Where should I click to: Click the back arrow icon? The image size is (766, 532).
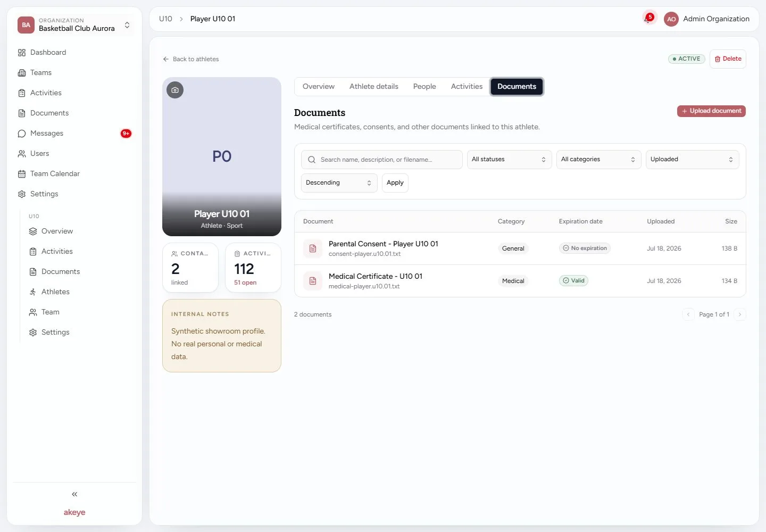tap(166, 59)
